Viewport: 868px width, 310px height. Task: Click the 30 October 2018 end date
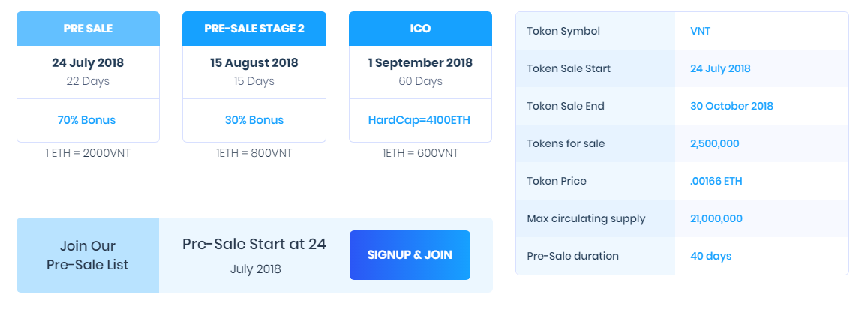tap(731, 107)
